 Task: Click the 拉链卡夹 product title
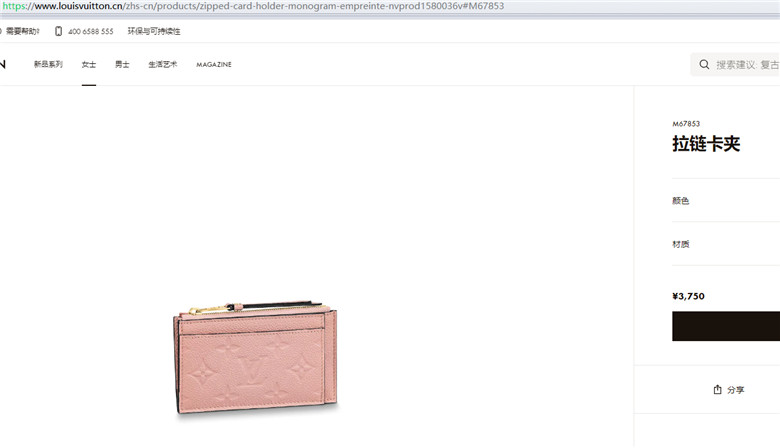706,144
